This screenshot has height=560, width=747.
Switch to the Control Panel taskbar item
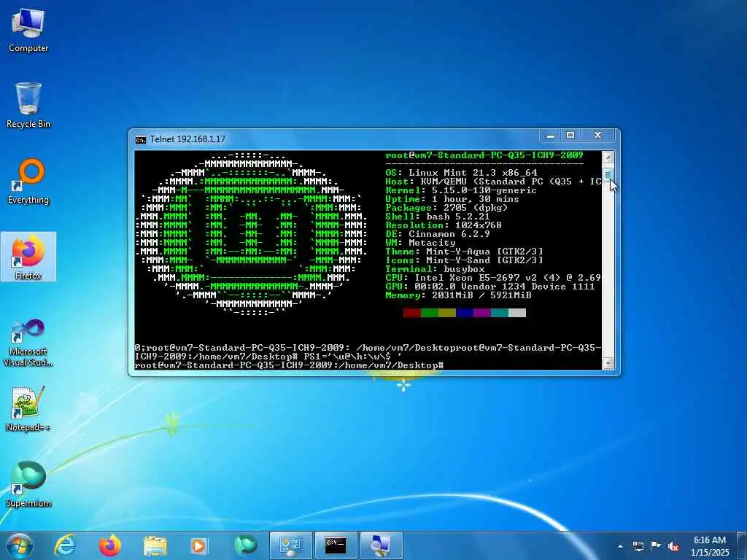(x=290, y=545)
